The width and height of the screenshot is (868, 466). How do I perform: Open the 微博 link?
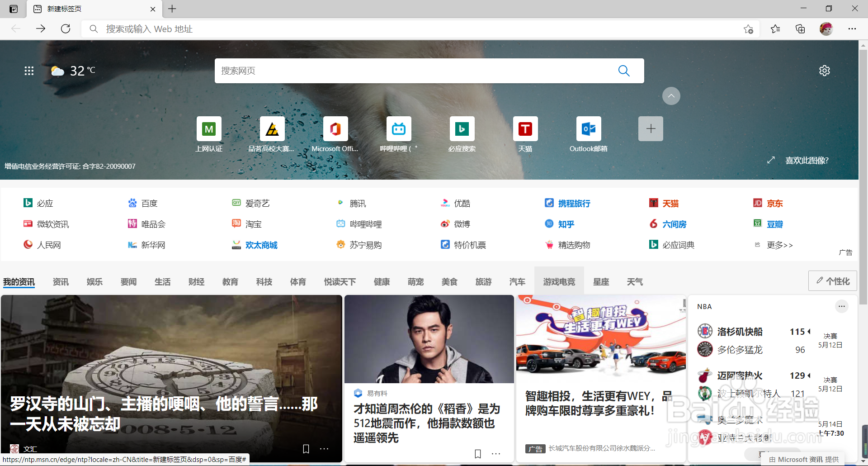click(455, 224)
